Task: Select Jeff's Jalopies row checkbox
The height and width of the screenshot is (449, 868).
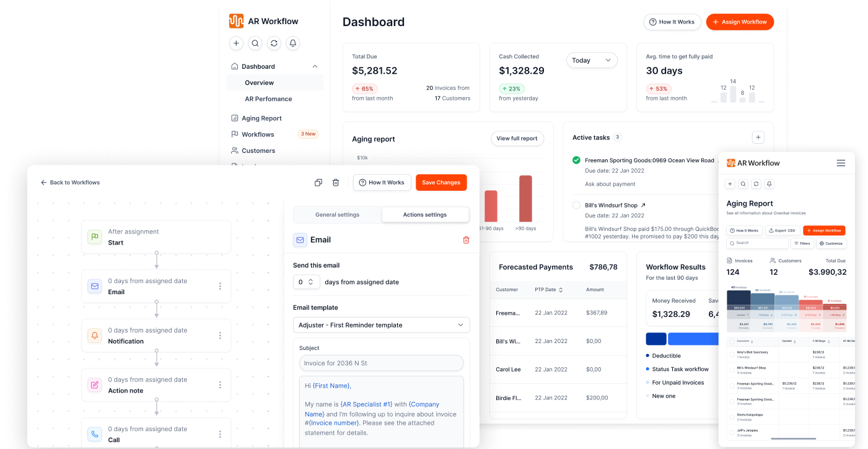Action: coord(732,433)
